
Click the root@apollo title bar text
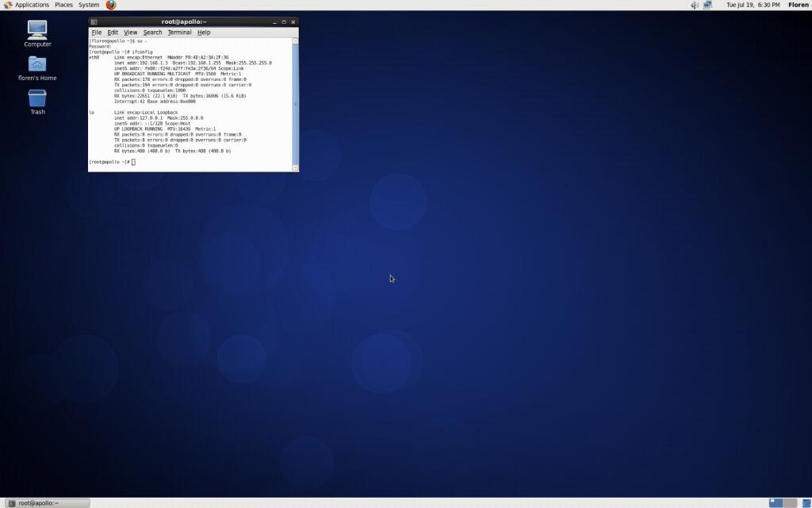pyautogui.click(x=184, y=21)
